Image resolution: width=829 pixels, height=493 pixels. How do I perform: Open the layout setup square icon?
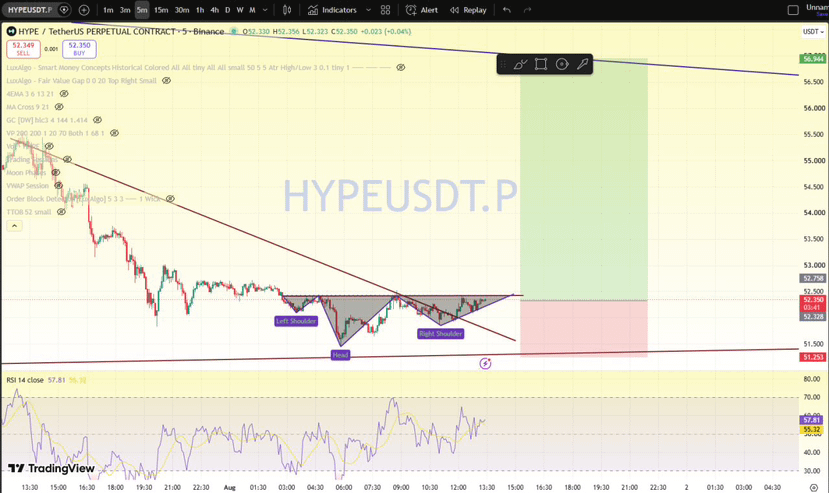click(793, 10)
